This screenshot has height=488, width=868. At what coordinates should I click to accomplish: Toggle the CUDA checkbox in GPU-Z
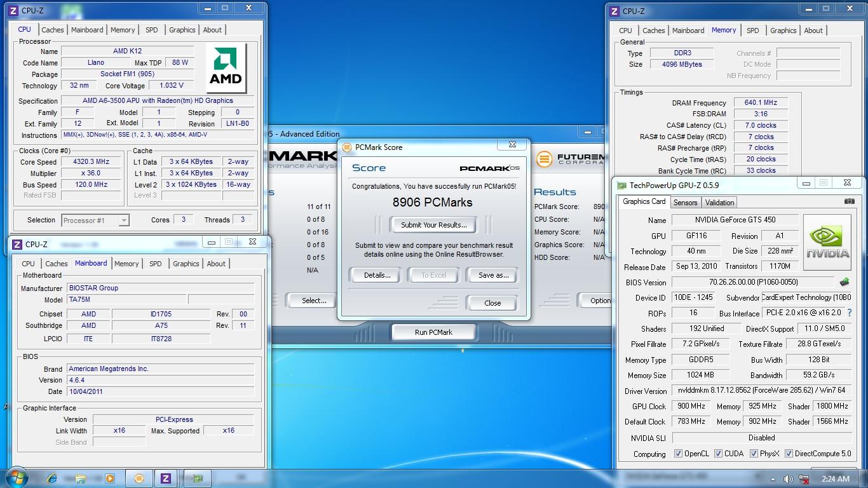click(x=718, y=454)
